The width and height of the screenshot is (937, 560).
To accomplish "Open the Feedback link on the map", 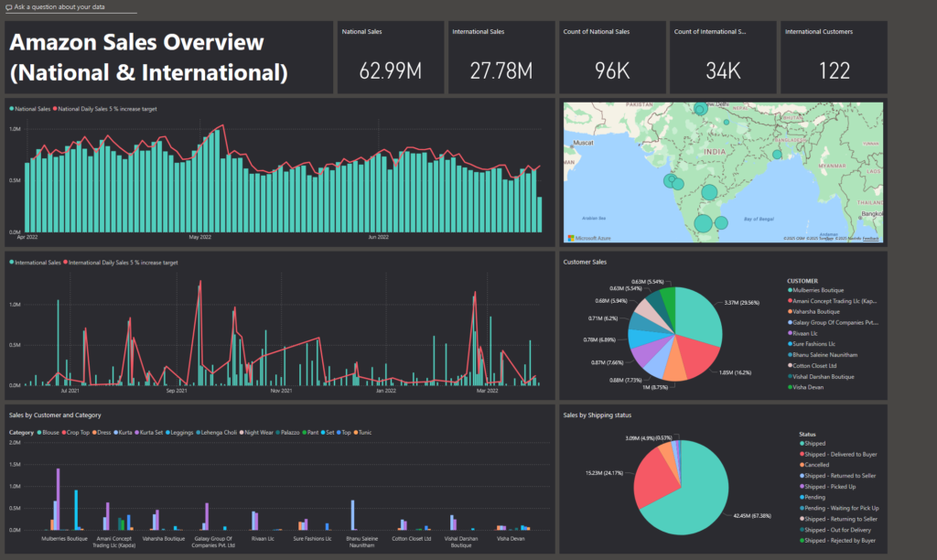I will pyautogui.click(x=871, y=239).
